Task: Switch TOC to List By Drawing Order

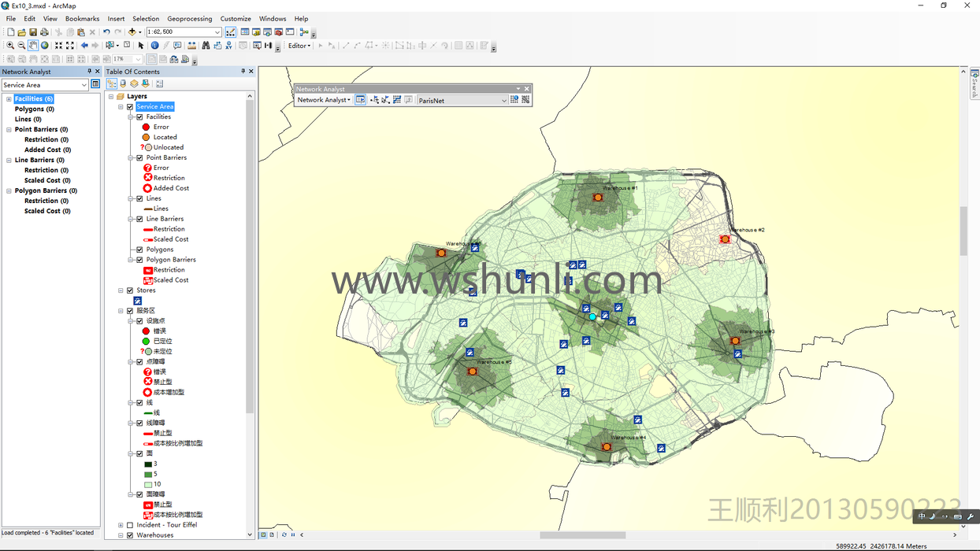Action: coord(111,83)
